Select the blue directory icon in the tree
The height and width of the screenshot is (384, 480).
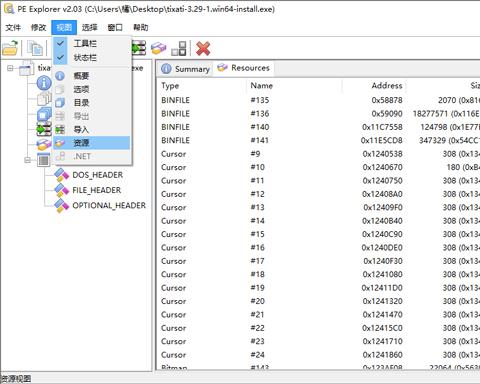[x=44, y=114]
